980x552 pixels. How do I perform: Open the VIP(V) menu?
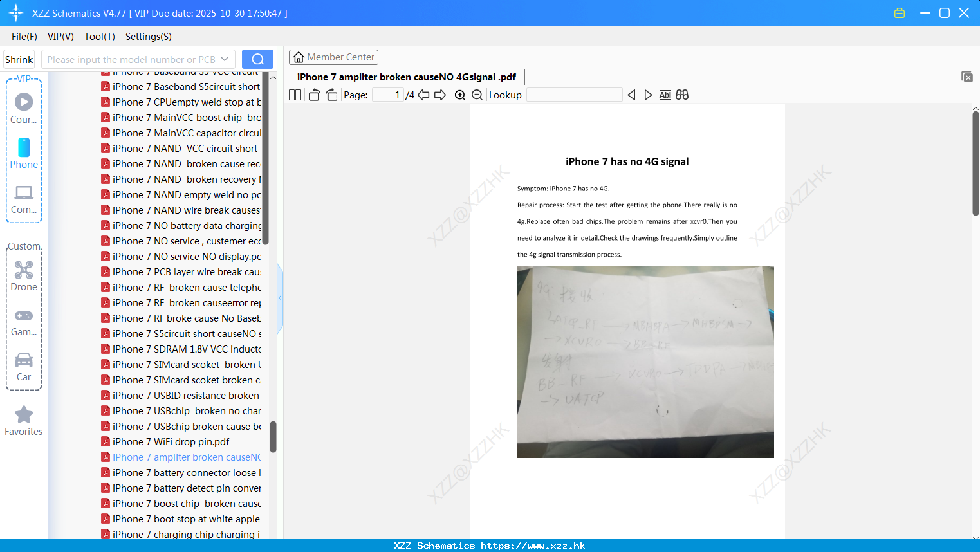[x=60, y=37]
